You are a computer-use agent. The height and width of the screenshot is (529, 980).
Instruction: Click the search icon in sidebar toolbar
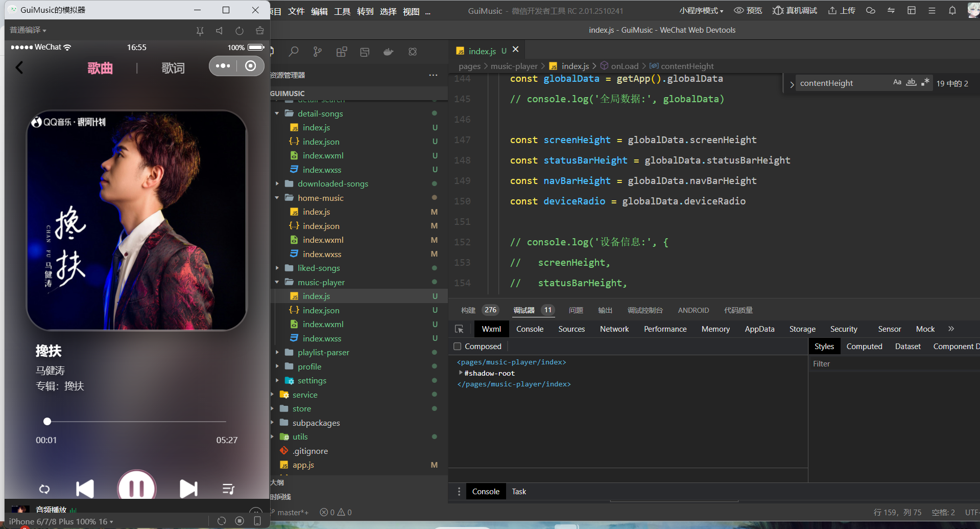pos(294,52)
